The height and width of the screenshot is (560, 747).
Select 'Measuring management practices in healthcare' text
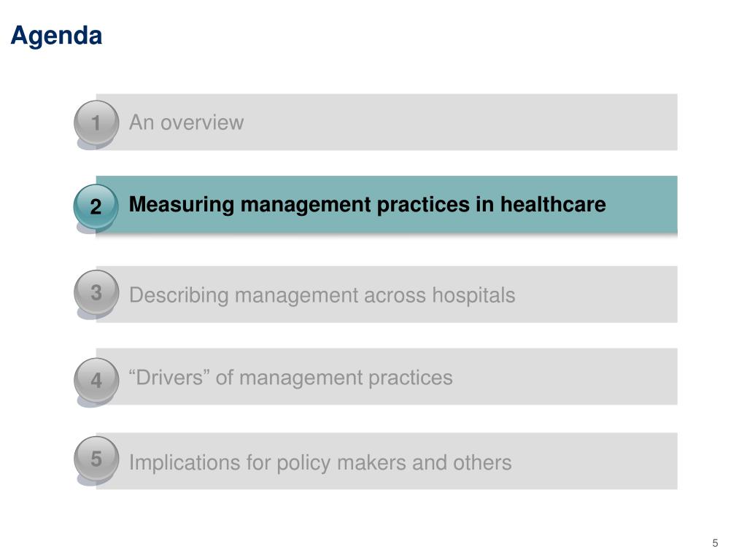point(368,205)
